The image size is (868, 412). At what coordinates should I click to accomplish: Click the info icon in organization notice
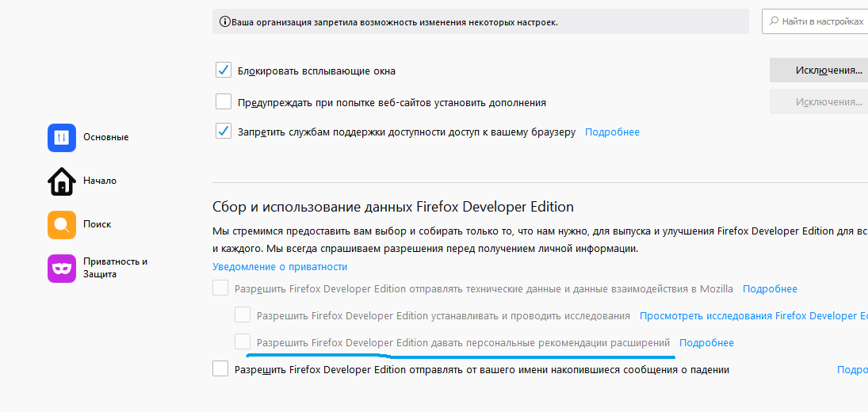coord(225,22)
